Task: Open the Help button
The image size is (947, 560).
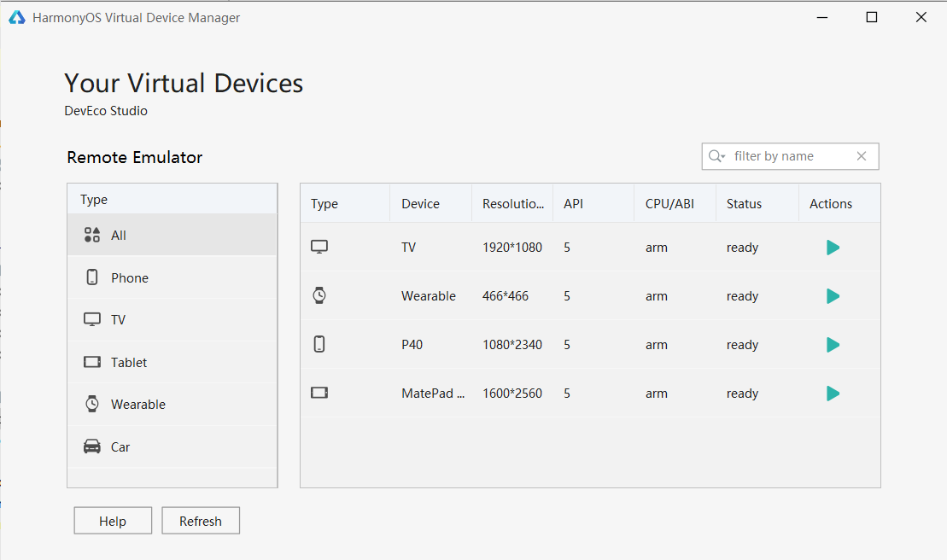Action: tap(113, 521)
